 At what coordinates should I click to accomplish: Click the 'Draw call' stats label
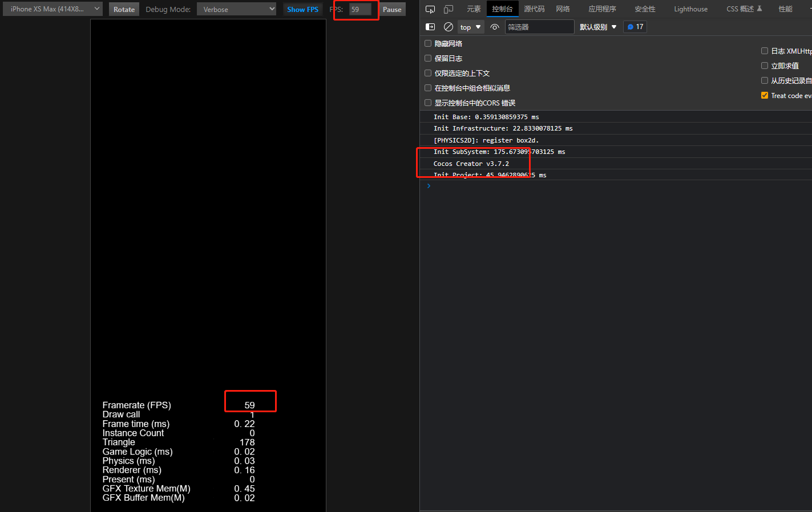point(121,415)
